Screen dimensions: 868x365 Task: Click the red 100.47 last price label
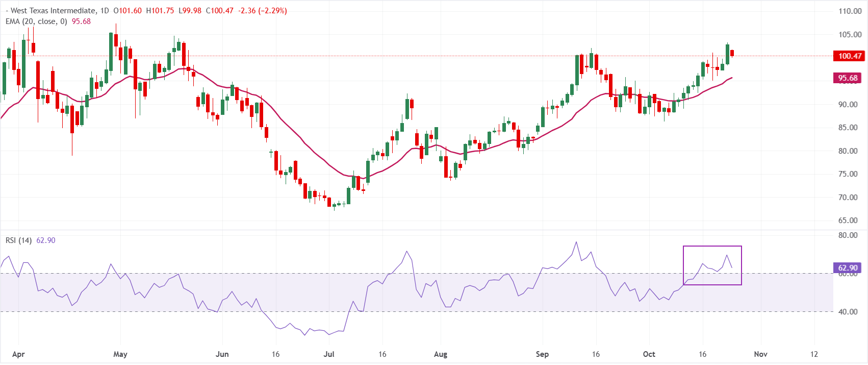click(848, 56)
